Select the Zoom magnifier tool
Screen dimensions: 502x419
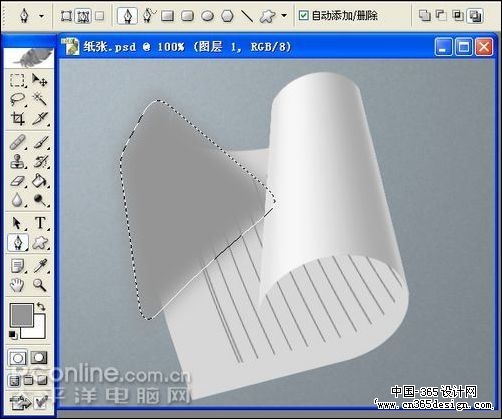[40, 285]
